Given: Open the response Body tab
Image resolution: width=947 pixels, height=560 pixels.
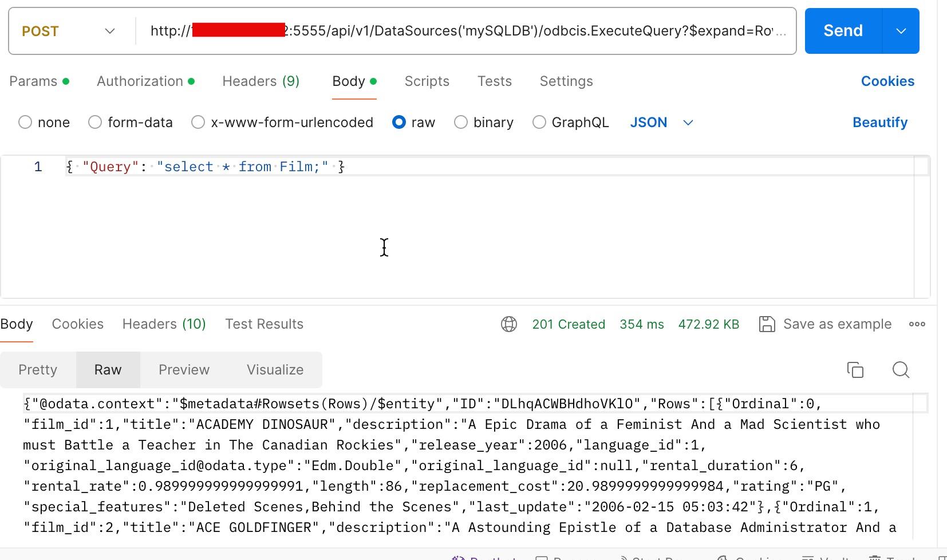Looking at the screenshot, I should (17, 324).
